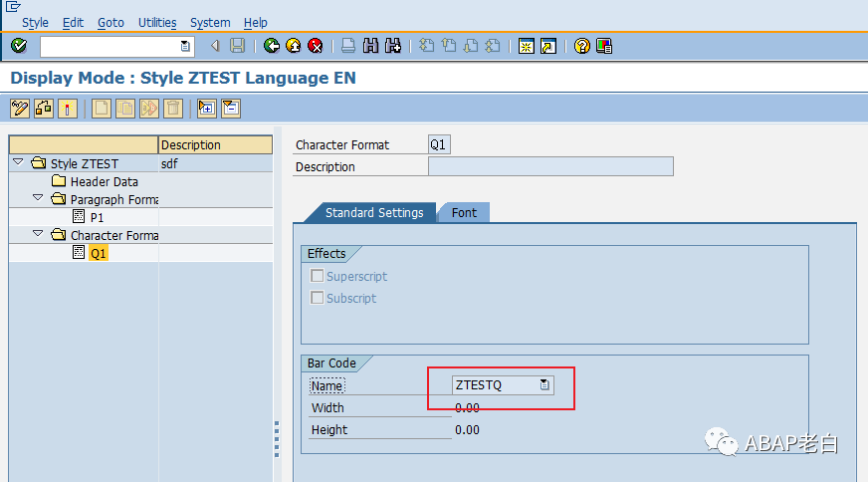Open the System menu
This screenshot has height=482, width=868.
tap(210, 23)
